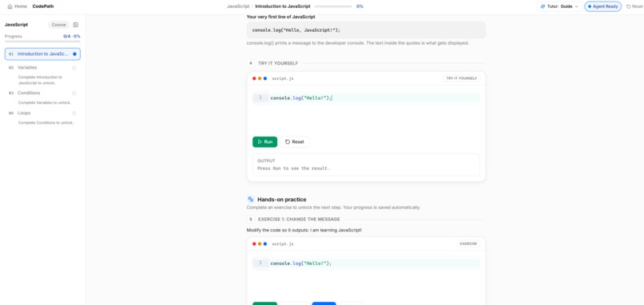Reset the Try It Yourself editor

295,141
